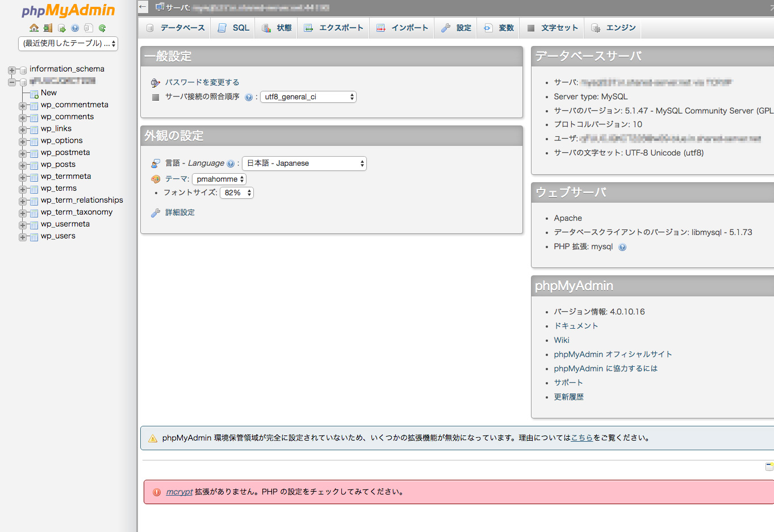Collapse the blurred database node

(x=11, y=82)
